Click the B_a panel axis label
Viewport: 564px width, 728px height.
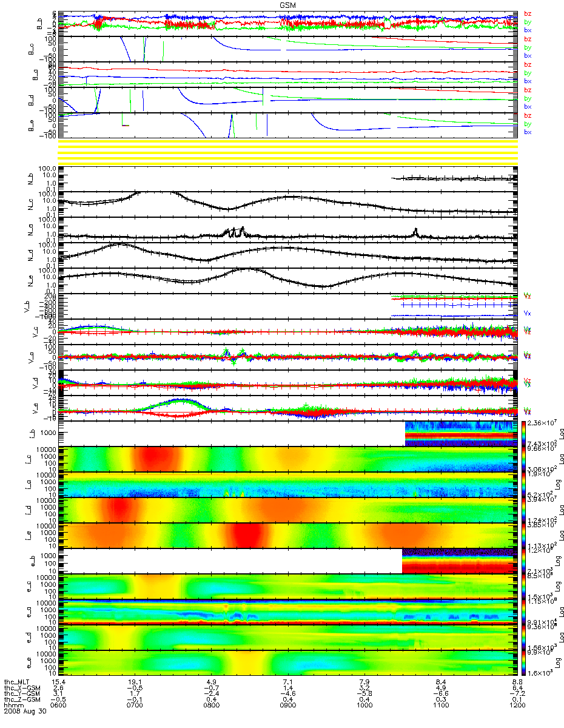click(x=36, y=75)
